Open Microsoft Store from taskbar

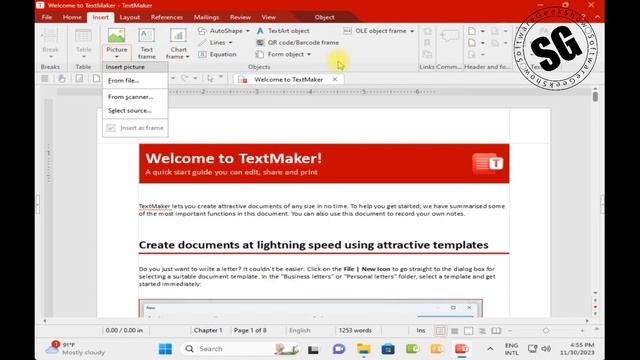click(388, 349)
